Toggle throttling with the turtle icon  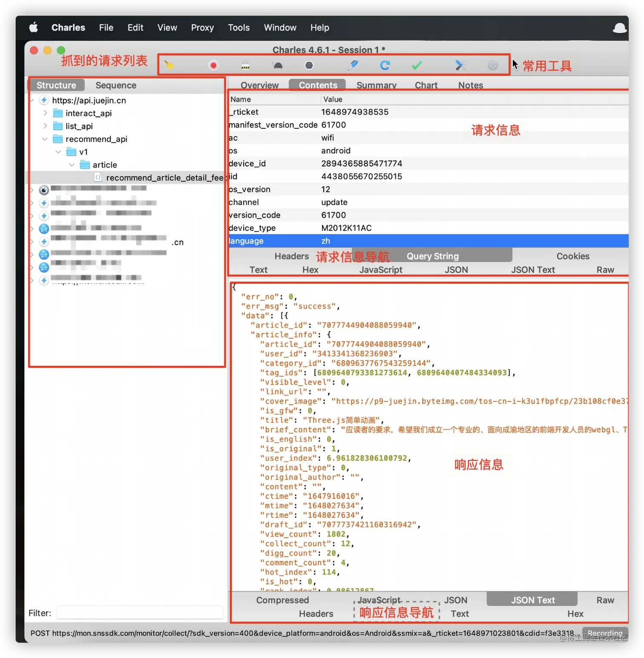pos(278,65)
